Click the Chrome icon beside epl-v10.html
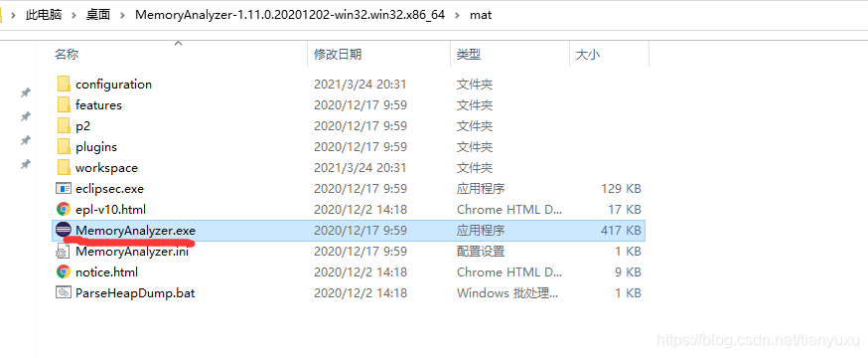Viewport: 868px width, 358px height. point(64,210)
